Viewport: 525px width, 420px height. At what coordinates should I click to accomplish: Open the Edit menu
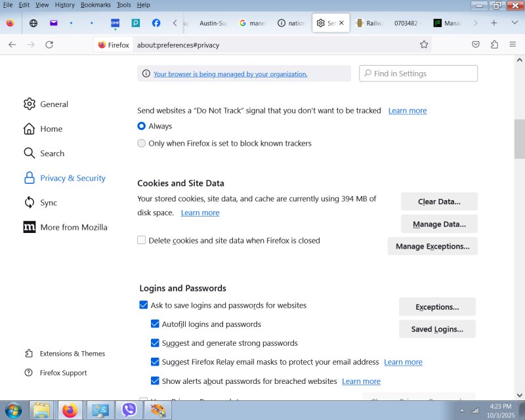click(24, 5)
